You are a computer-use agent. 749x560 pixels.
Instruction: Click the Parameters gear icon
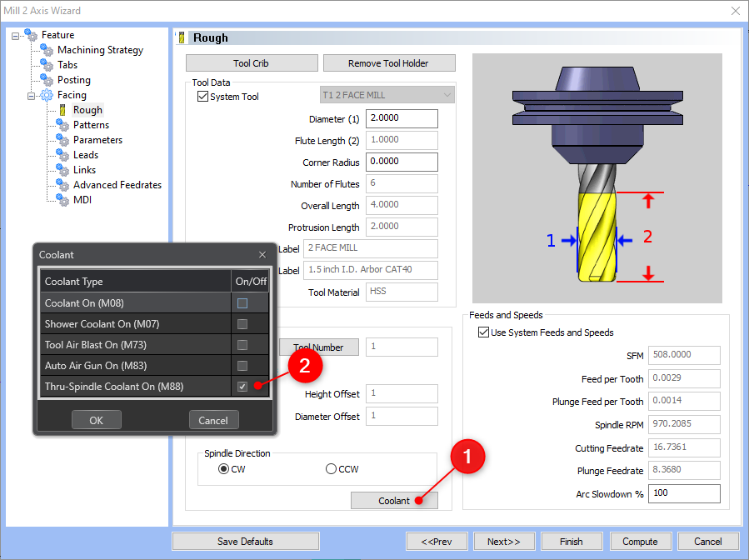(x=62, y=140)
